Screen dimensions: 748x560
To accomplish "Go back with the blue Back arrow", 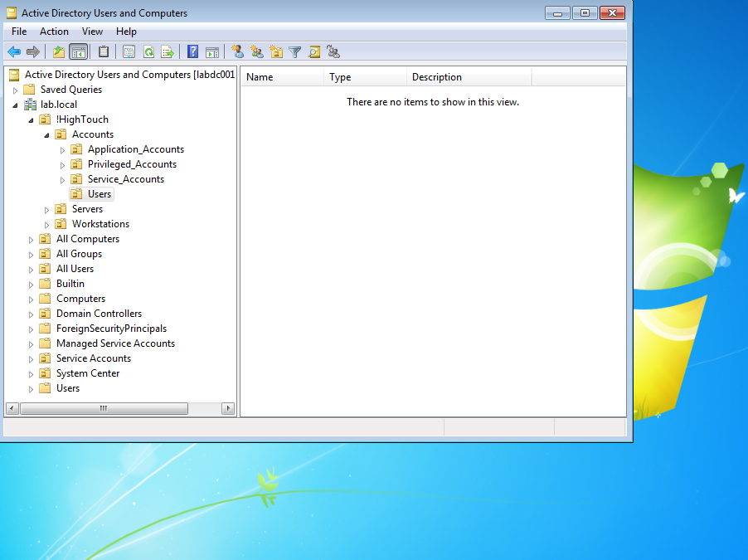I will tap(14, 51).
